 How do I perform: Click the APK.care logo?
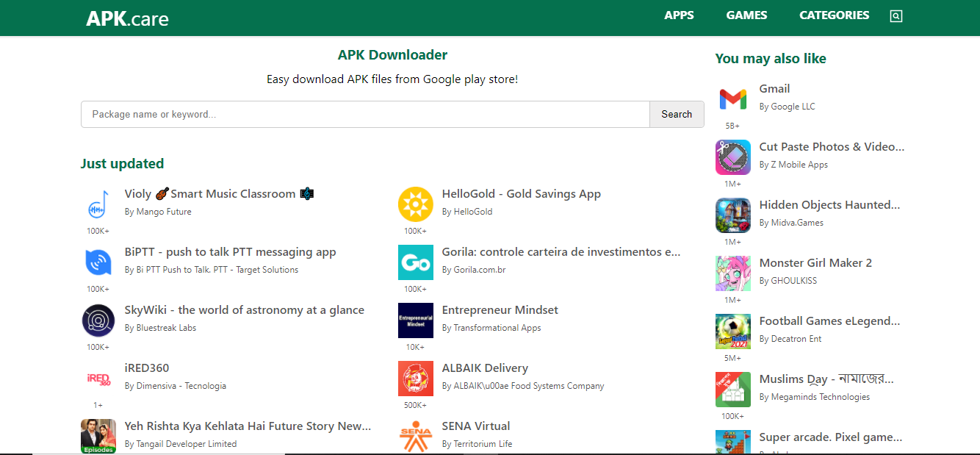pos(126,18)
